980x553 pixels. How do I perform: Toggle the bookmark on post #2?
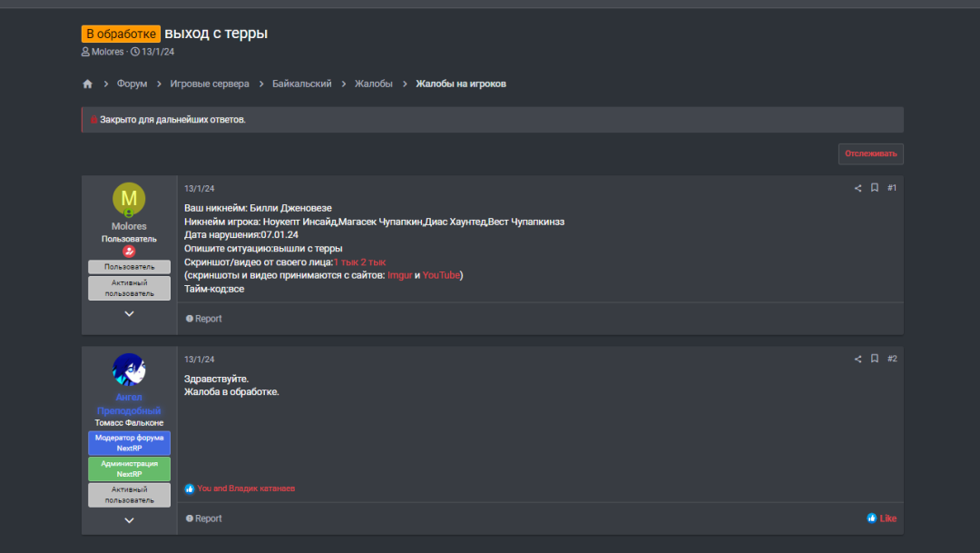point(875,359)
